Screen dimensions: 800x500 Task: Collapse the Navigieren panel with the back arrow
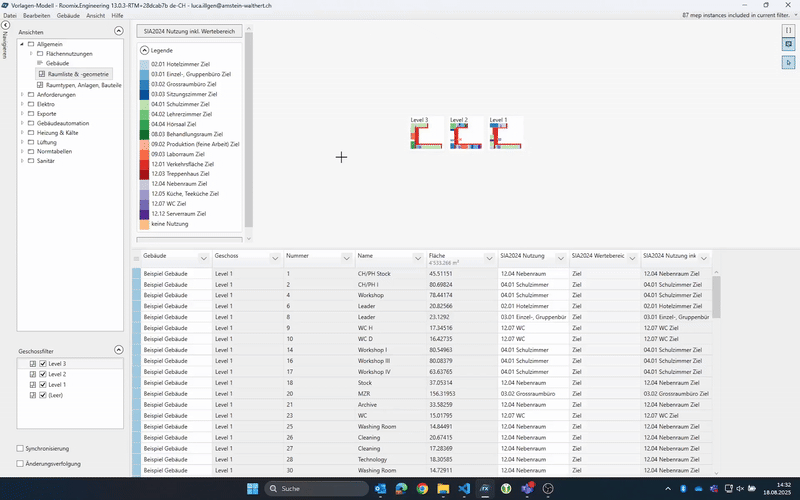coord(5,25)
